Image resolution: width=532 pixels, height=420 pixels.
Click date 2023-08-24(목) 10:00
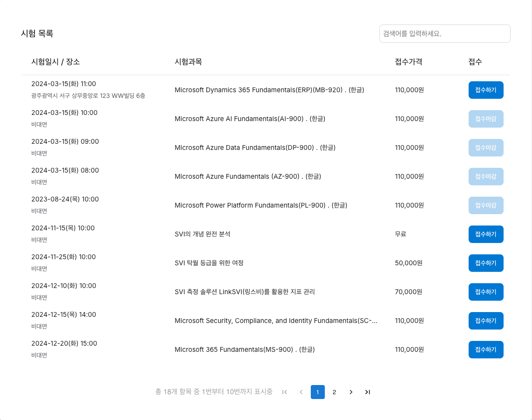click(65, 199)
